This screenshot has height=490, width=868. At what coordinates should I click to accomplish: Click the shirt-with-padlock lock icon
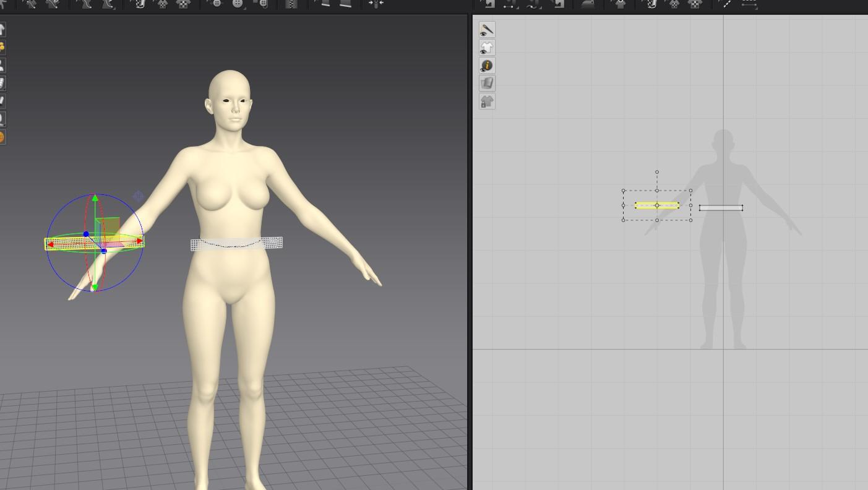tap(487, 101)
